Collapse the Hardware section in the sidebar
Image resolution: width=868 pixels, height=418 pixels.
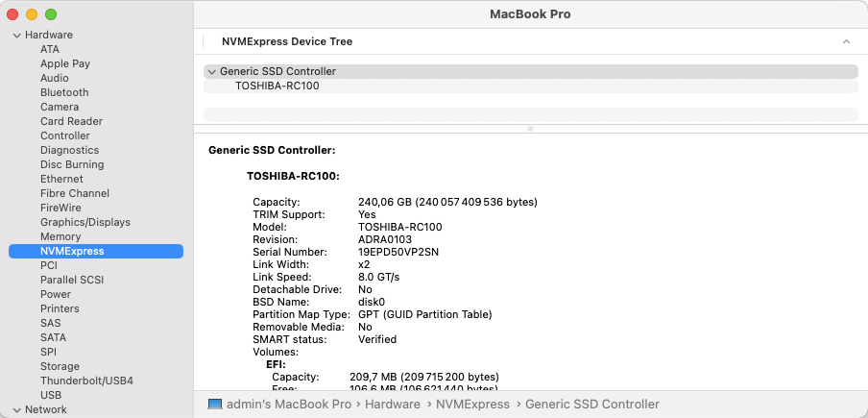coord(17,35)
